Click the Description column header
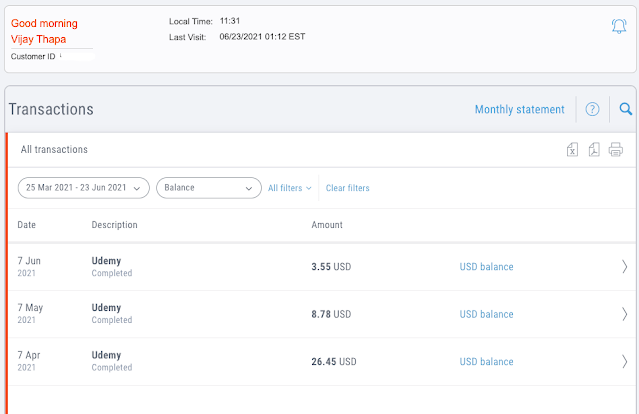 [x=115, y=225]
